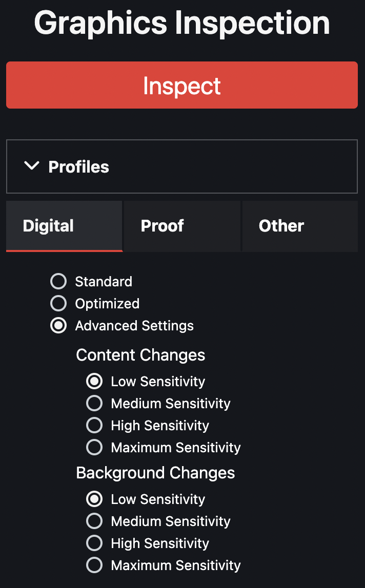Set Content Changes to Low Sensitivity
The height and width of the screenshot is (588, 365).
(x=94, y=381)
